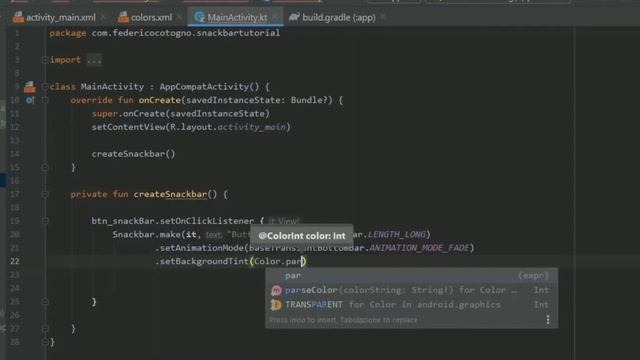The width and height of the screenshot is (640, 360).
Task: Collapse the MainActivity class fold
Action: [45, 87]
